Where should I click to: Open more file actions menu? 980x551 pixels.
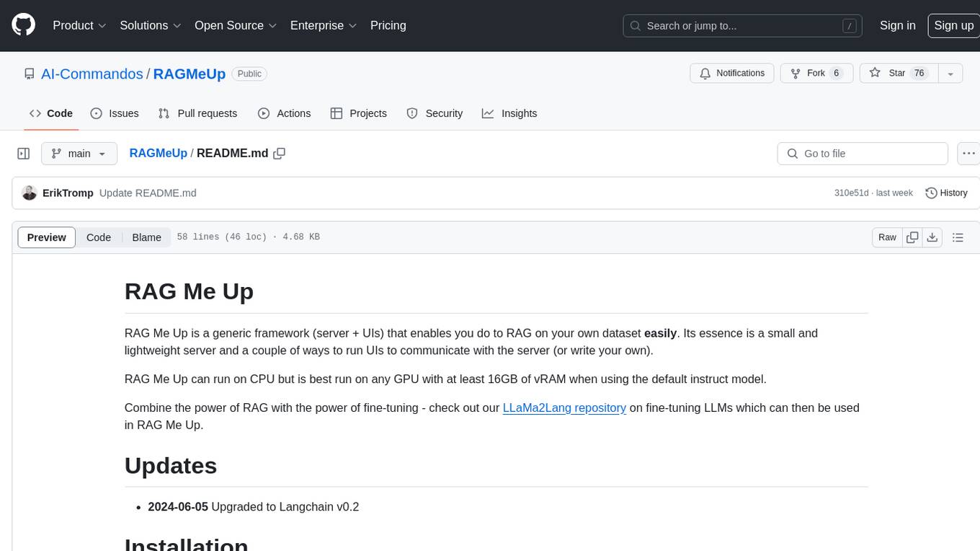[968, 154]
